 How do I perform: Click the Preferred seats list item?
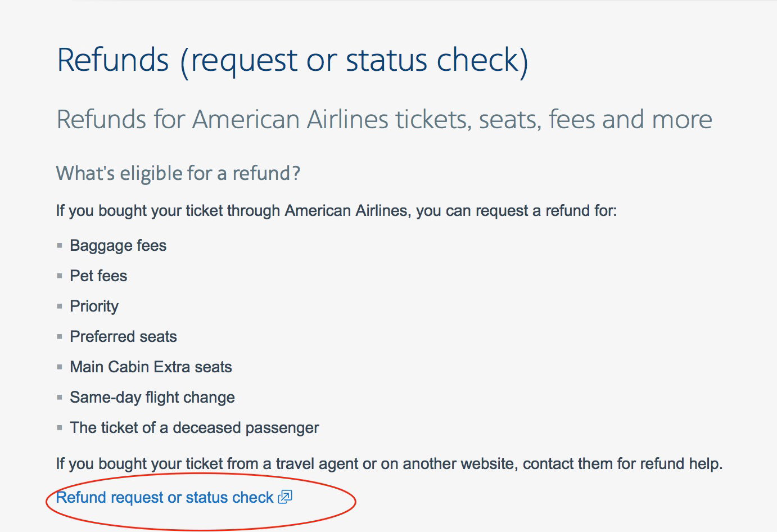123,337
